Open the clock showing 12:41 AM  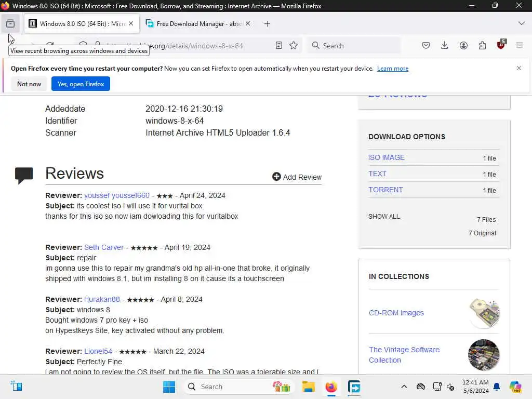(476, 387)
